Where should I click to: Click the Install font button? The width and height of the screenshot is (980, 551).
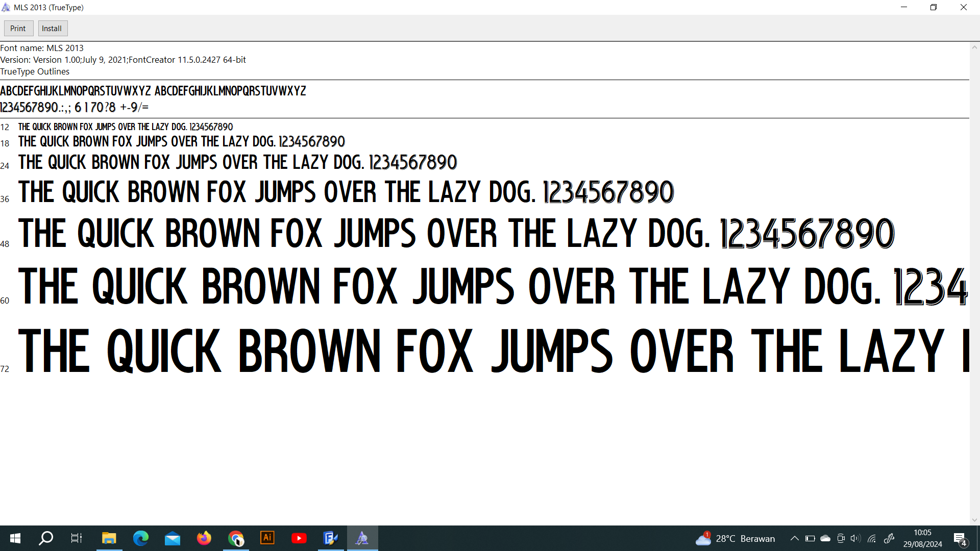[52, 29]
